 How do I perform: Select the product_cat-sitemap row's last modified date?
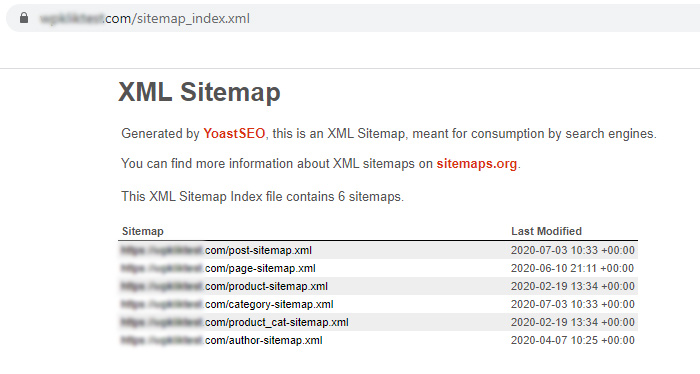tap(573, 322)
